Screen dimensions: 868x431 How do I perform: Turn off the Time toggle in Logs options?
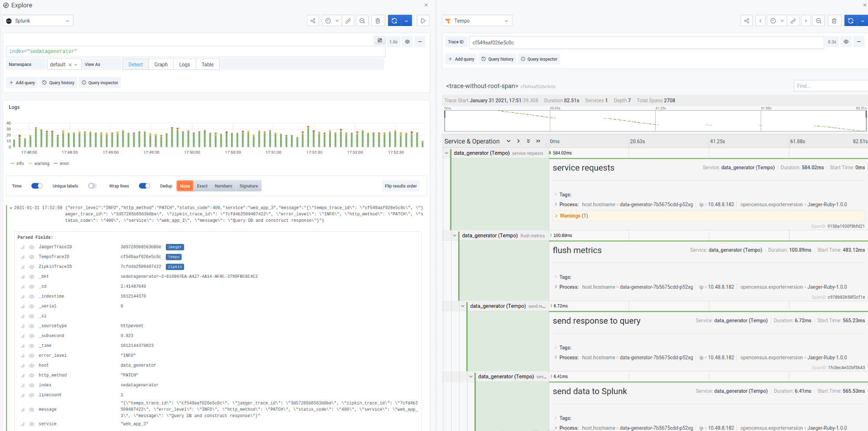coord(37,185)
